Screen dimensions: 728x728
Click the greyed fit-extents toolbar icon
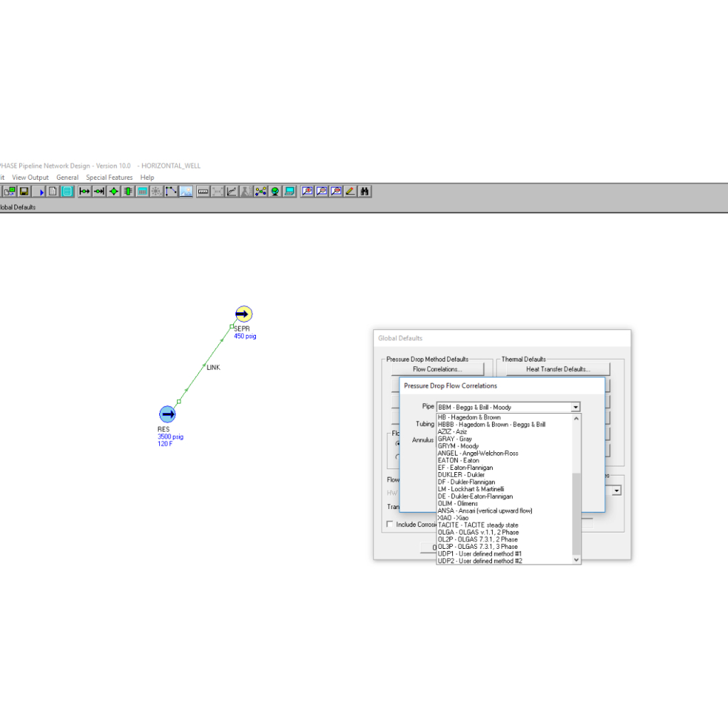coord(218,191)
